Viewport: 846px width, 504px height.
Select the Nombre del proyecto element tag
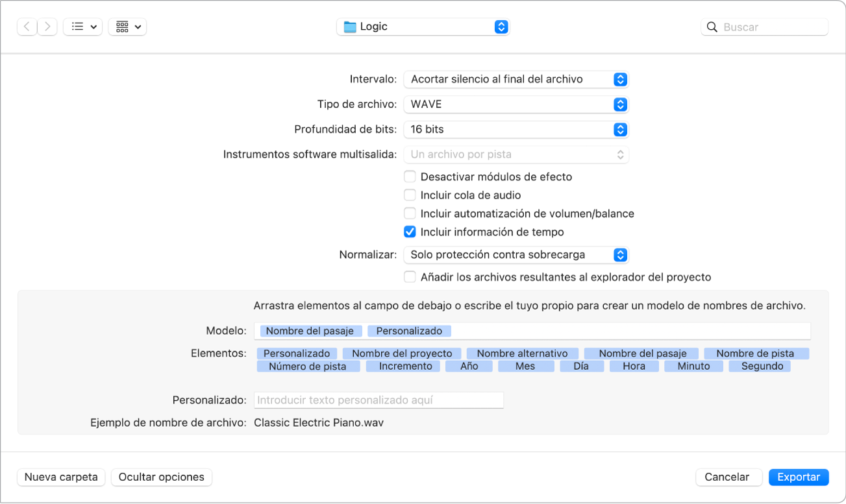click(x=402, y=354)
